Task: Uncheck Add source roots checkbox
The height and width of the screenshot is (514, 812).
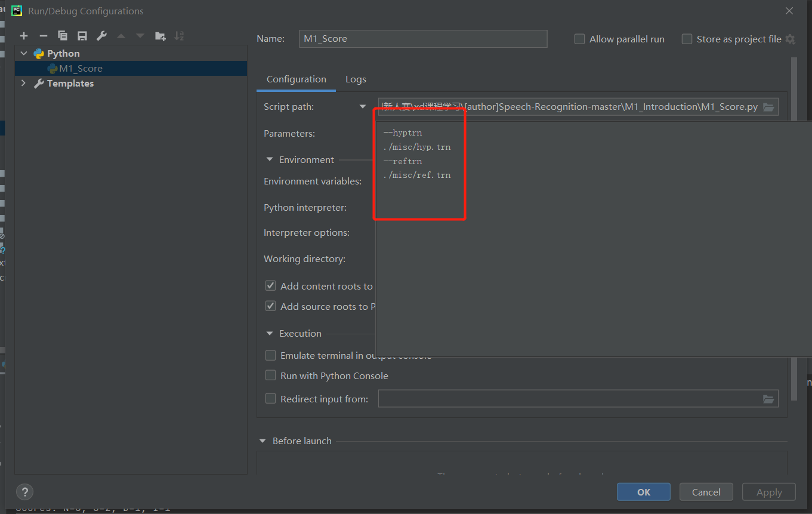Action: [270, 306]
